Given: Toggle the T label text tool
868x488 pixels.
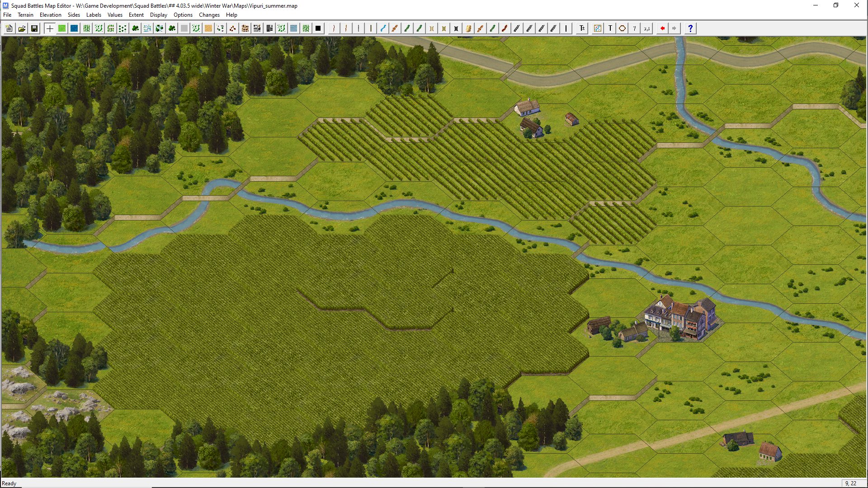Looking at the screenshot, I should (610, 28).
